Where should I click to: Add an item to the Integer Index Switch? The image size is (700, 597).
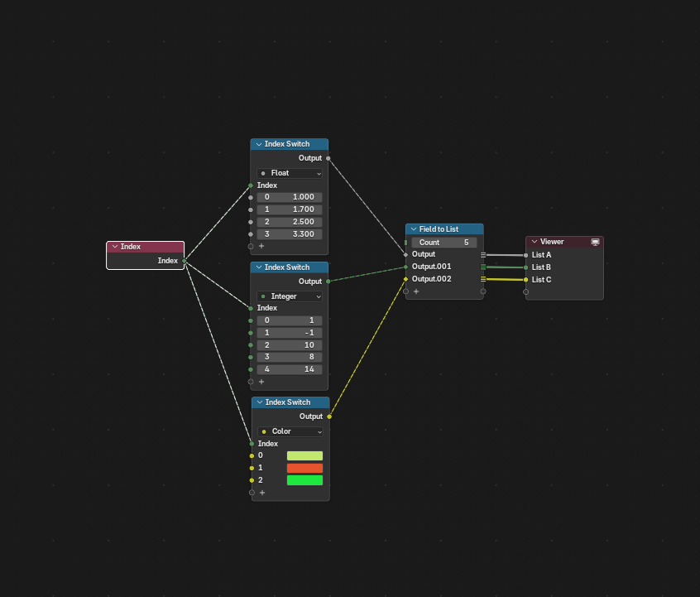tap(261, 382)
